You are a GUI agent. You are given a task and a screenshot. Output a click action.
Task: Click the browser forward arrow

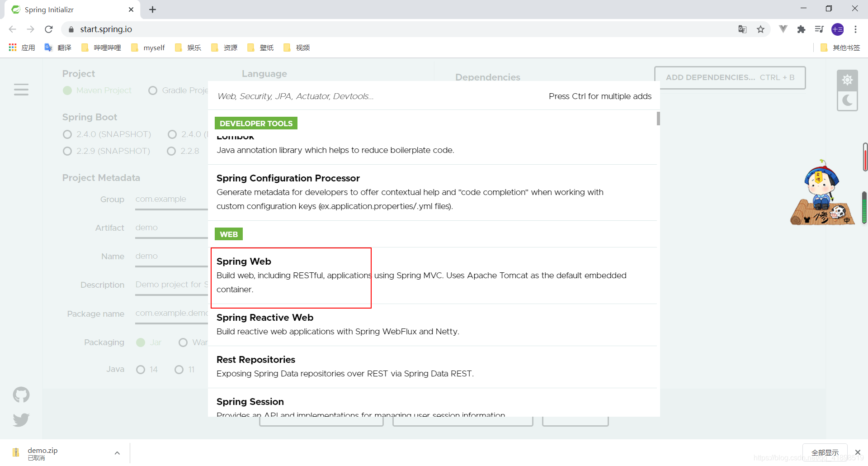coord(30,29)
